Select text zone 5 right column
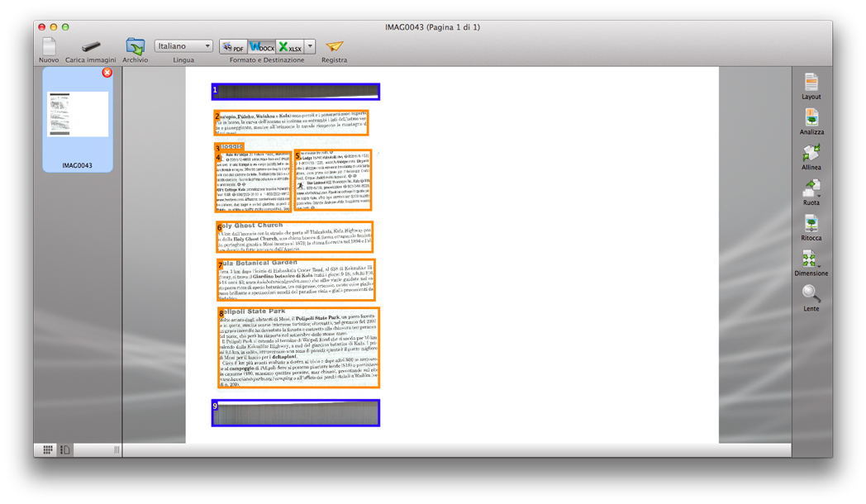 [x=332, y=180]
